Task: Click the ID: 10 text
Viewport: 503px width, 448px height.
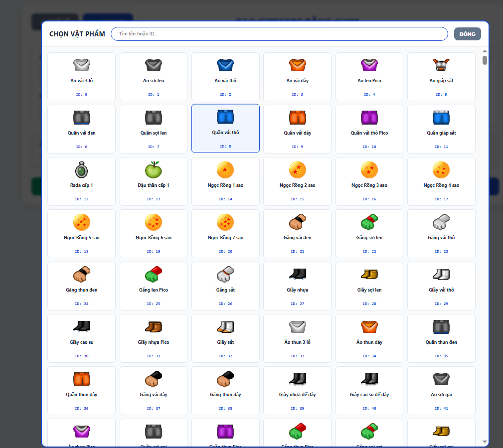Action: point(369,147)
